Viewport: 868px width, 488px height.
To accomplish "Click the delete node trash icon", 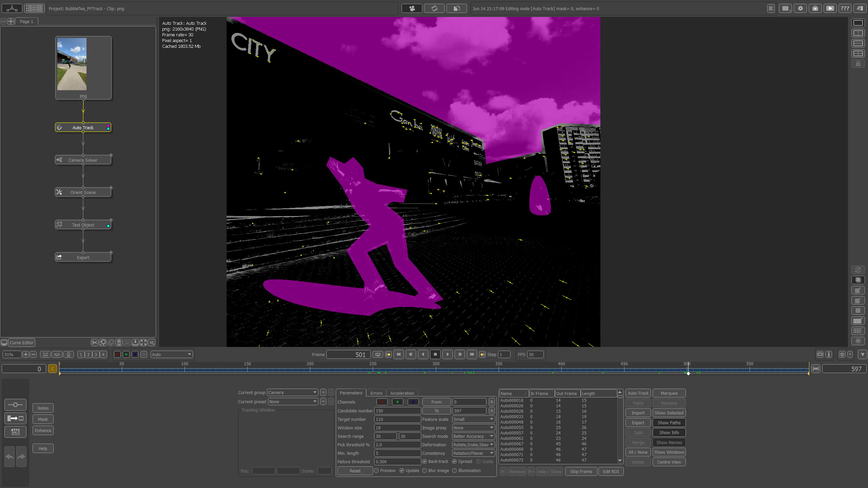I will click(119, 343).
